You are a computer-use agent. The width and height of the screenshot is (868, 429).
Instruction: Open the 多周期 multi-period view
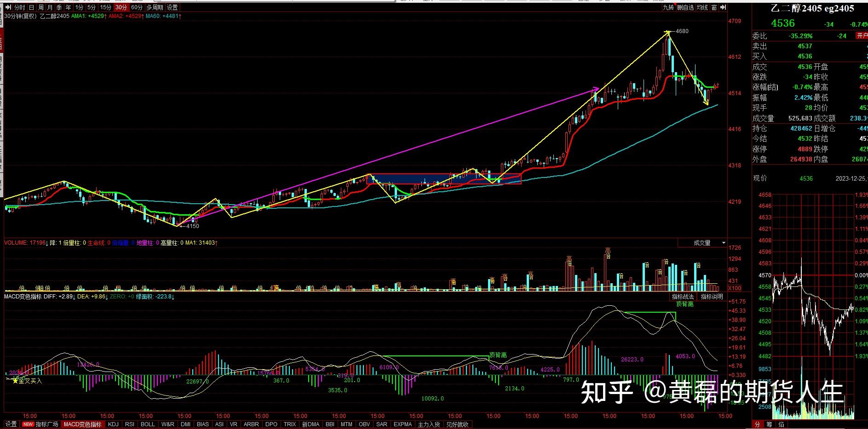coord(155,7)
